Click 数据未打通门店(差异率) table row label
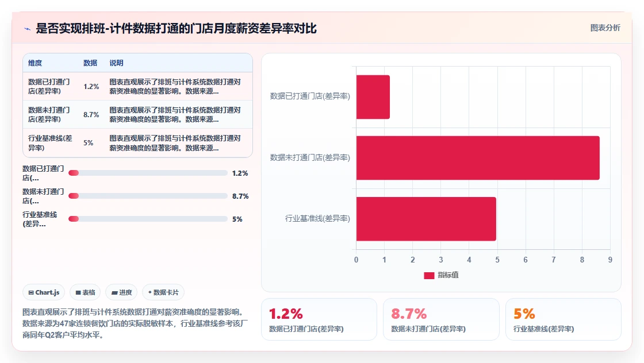The width and height of the screenshot is (644, 363). click(49, 115)
